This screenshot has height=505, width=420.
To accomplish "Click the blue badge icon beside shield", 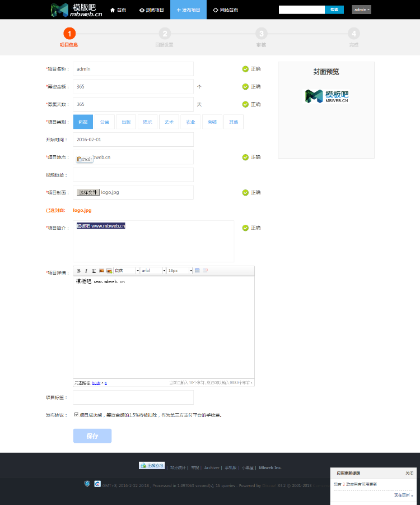I will coord(97,484).
